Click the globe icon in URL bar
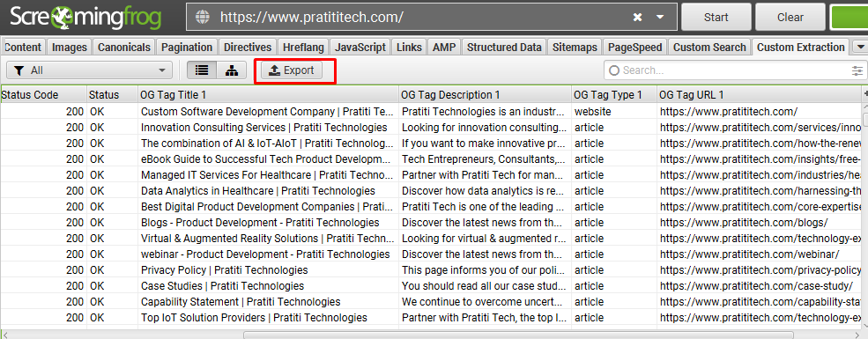This screenshot has height=339, width=868. (x=204, y=17)
